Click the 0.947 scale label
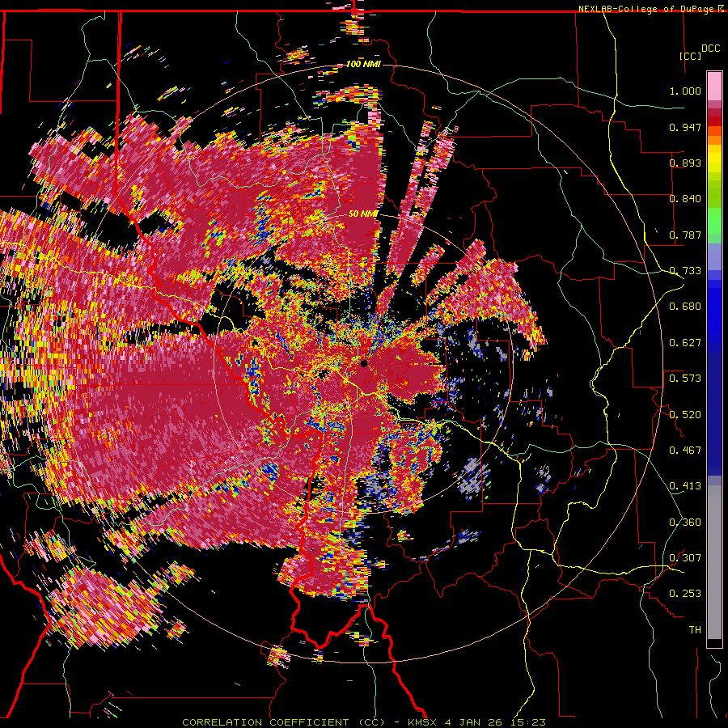 [x=685, y=127]
